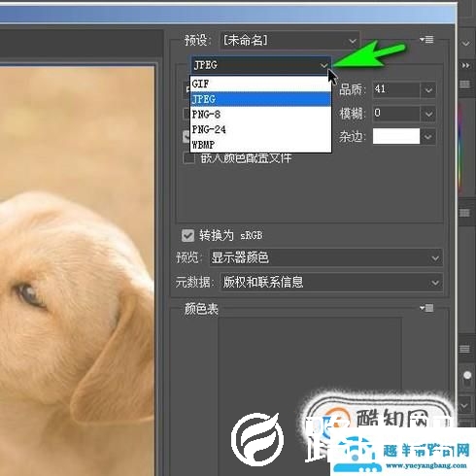The image size is (476, 476).
Task: Choose WBMP from the format list
Action: click(x=260, y=145)
